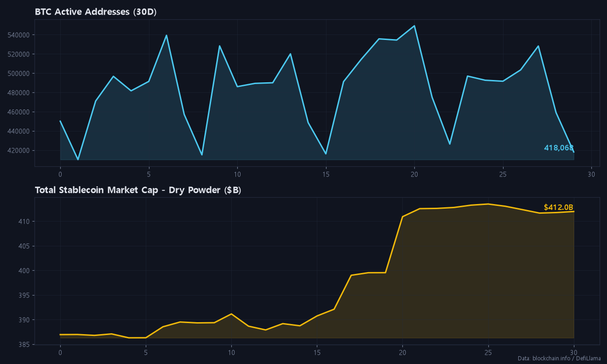The image size is (607, 364).
Task: Select x-axis label 5 under Stablecoin Market Cap chart
Action: (146, 353)
